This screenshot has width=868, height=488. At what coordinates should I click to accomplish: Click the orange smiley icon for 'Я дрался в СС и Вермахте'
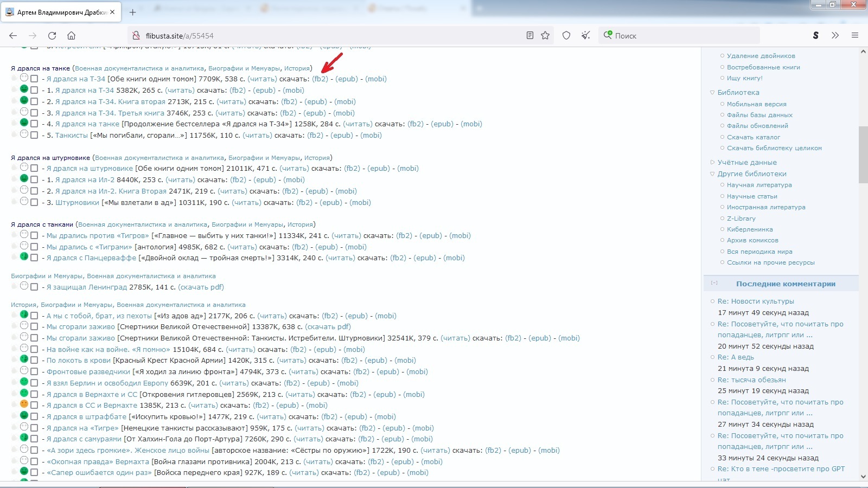pos(24,404)
